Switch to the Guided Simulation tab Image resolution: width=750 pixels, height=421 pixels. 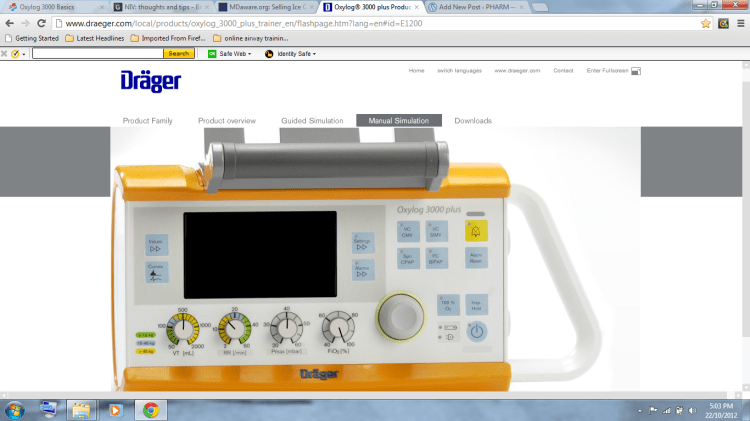(312, 121)
